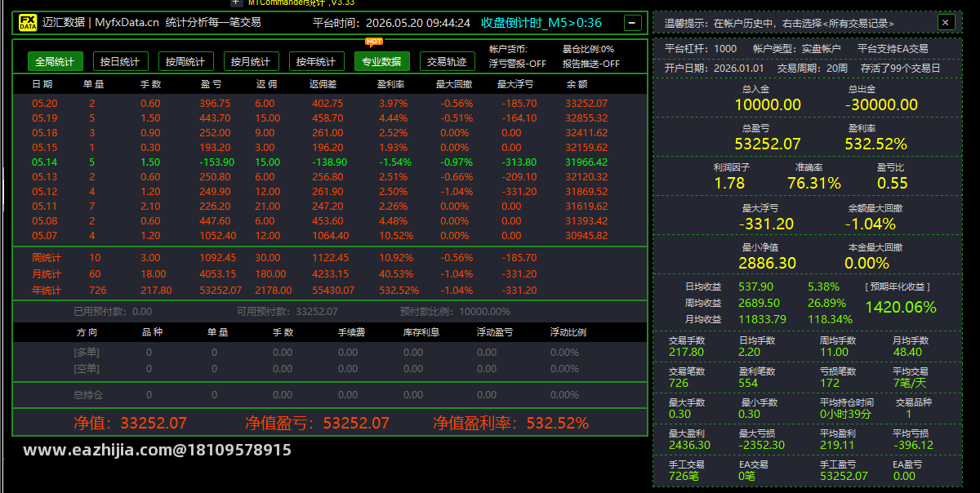
Task: Click 可用预付款: 33252.07 text
Action: [x=287, y=311]
